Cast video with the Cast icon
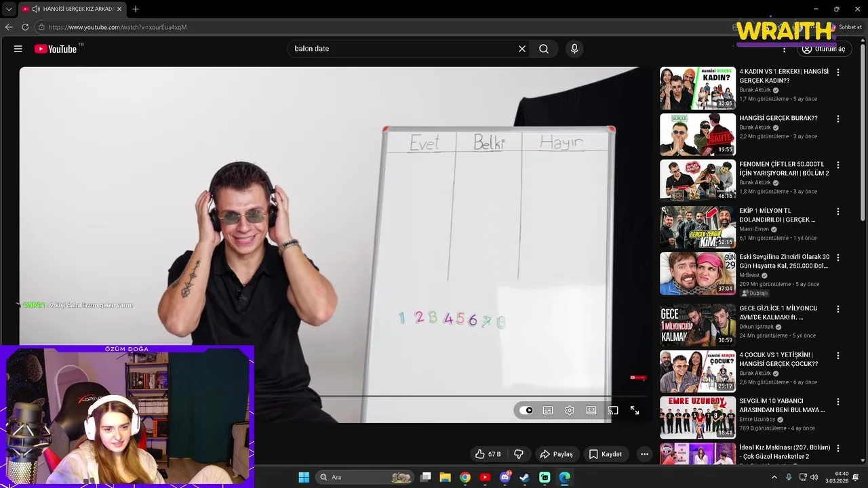 613,410
